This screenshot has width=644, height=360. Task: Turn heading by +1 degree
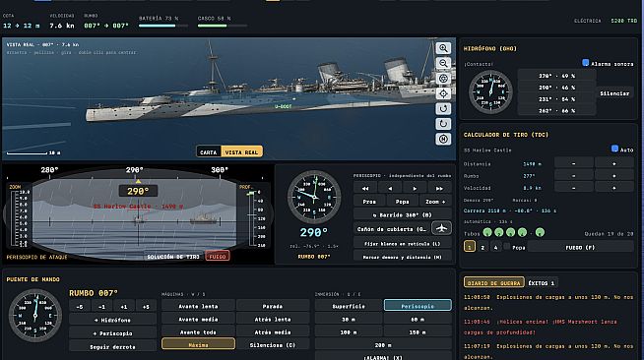tap(124, 306)
